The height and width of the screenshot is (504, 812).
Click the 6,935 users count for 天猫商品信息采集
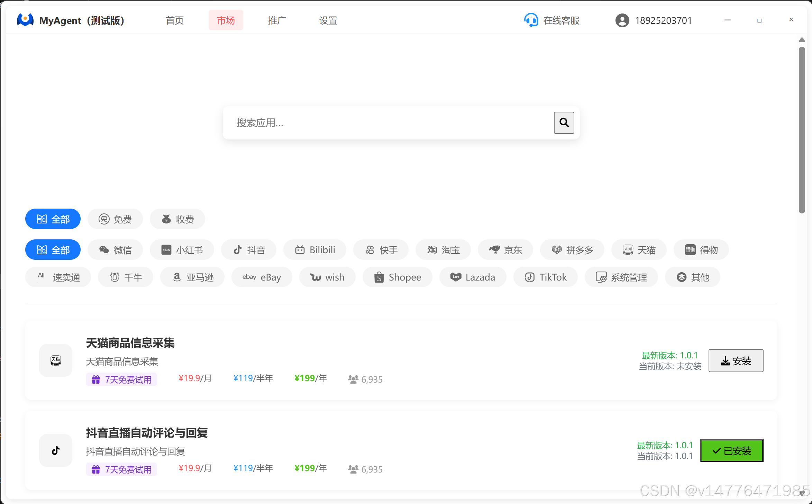(x=365, y=379)
